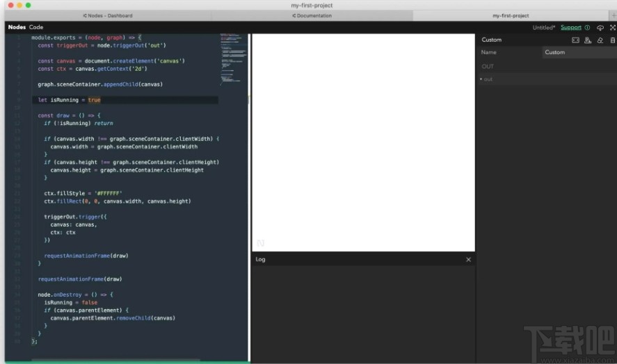Click the horizontal scrollbar under the code editor
Image resolution: width=617 pixels, height=364 pixels.
[x=116, y=360]
